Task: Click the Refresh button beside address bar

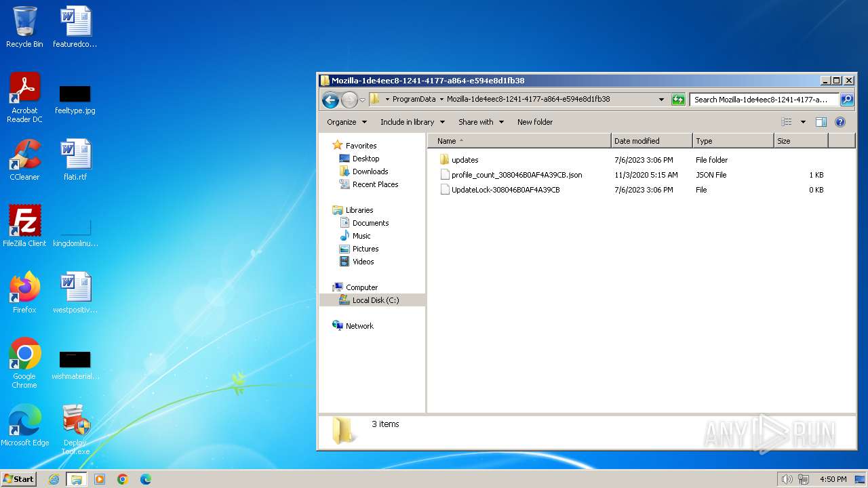Action: [678, 100]
